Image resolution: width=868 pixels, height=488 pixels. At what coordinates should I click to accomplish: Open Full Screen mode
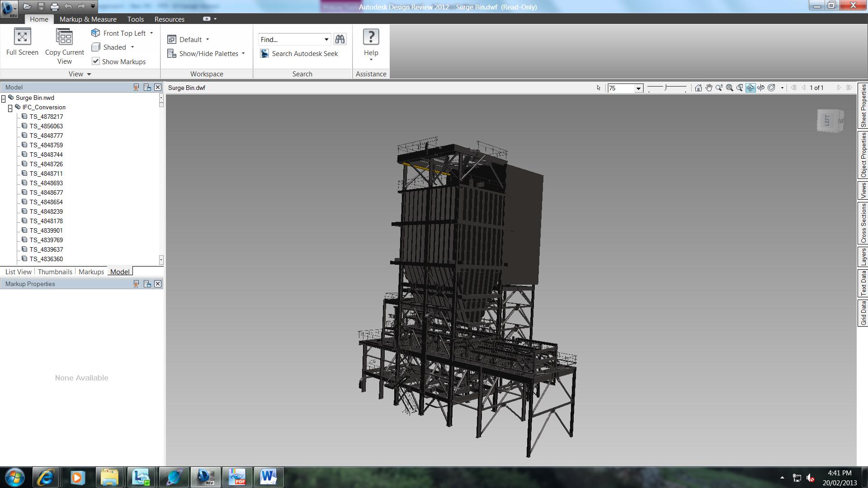pos(22,37)
